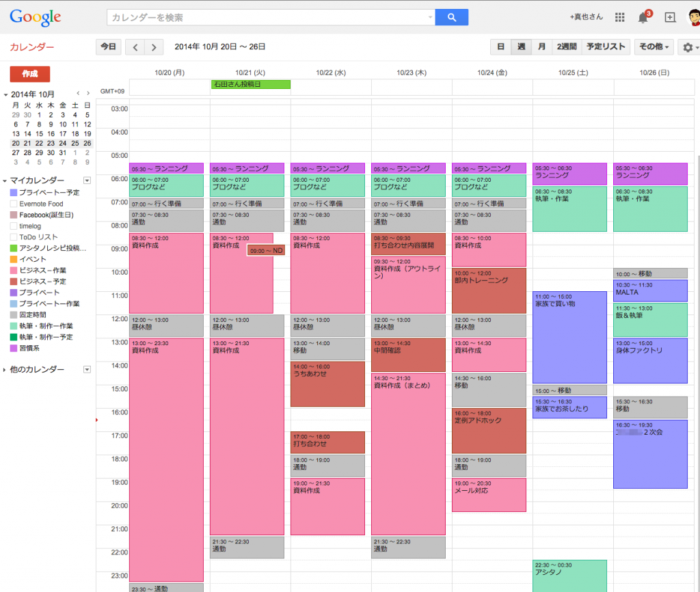The height and width of the screenshot is (592, 700).
Task: Click the blue search magnifier button
Action: [x=451, y=17]
